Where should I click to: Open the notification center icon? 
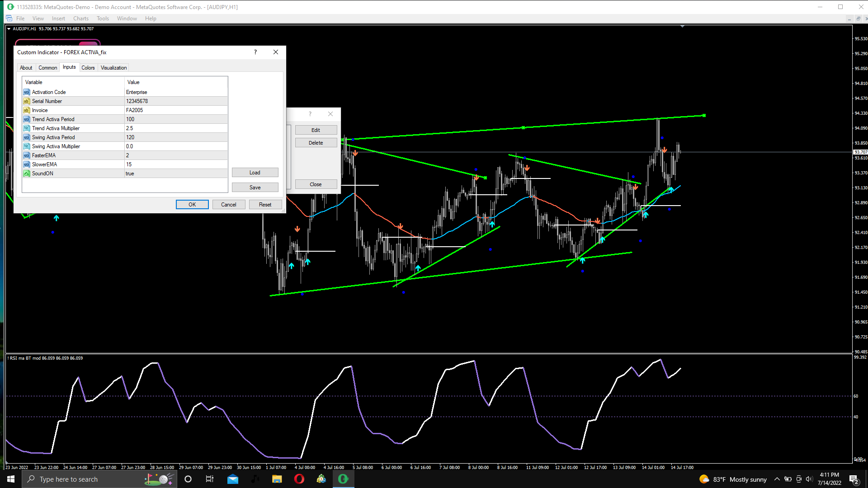[x=854, y=479]
